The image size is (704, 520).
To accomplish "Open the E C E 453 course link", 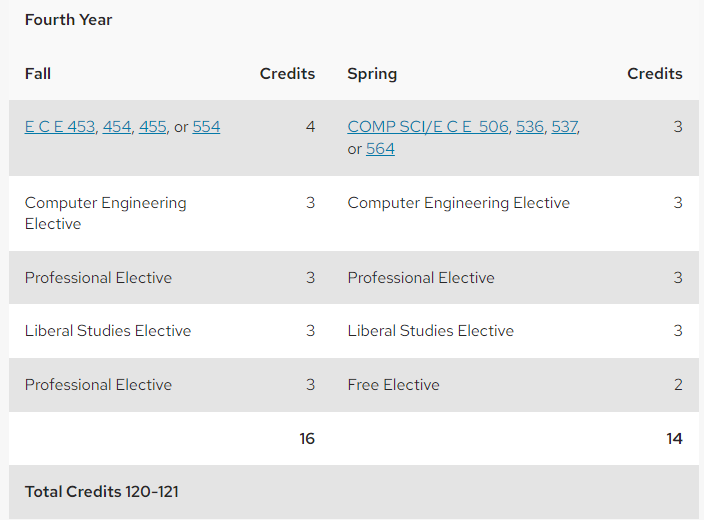I will pyautogui.click(x=60, y=127).
